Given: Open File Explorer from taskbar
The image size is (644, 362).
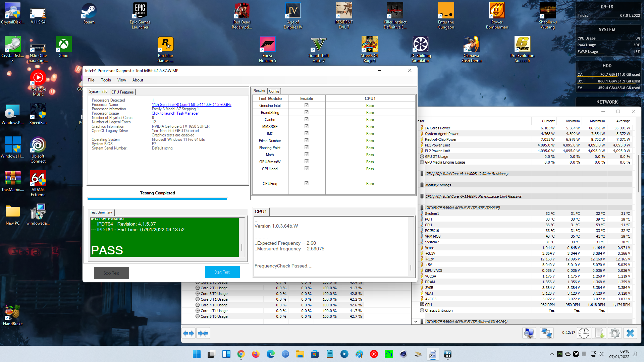Looking at the screenshot, I should coord(300,354).
